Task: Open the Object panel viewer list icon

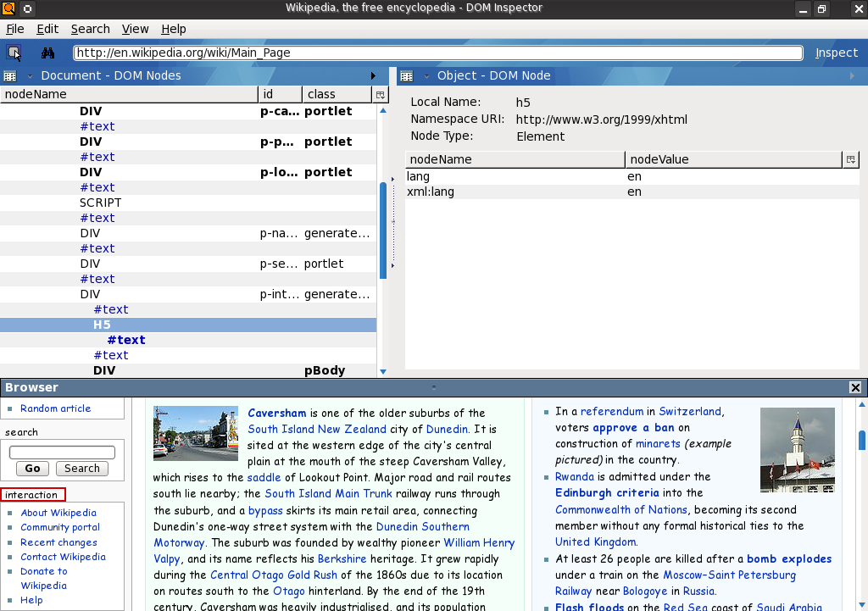Action: [406, 75]
